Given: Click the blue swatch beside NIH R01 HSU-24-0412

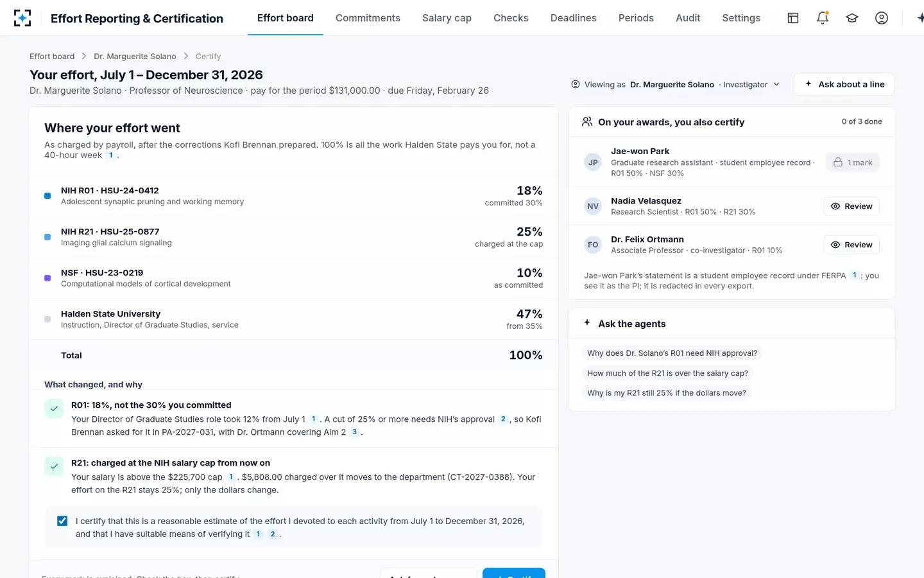Looking at the screenshot, I should point(47,196).
